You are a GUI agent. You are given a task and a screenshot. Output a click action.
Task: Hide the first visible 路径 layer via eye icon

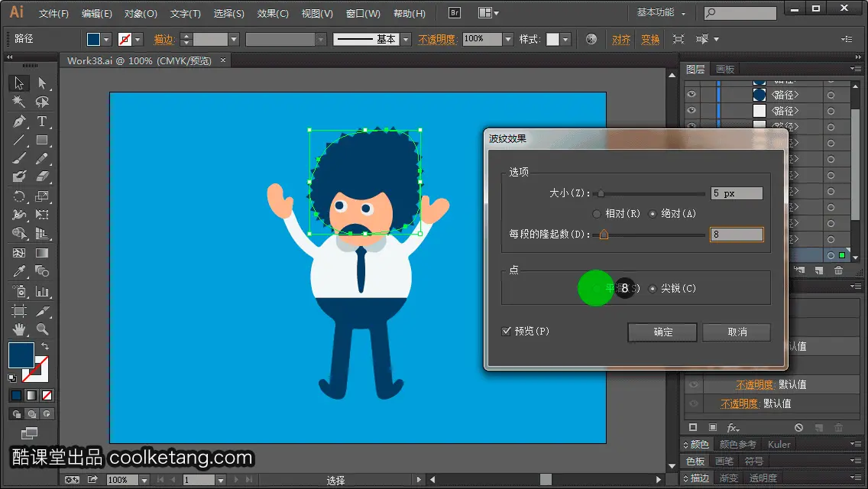tap(691, 95)
